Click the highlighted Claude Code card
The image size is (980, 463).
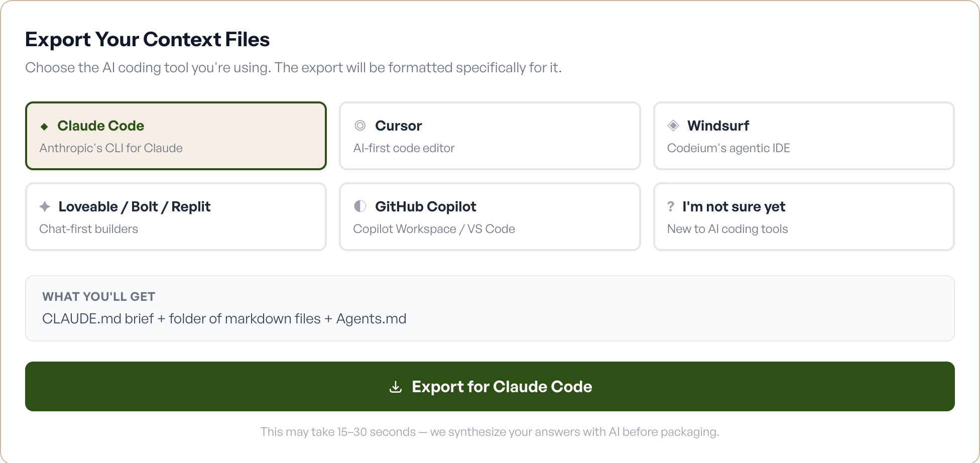coord(176,136)
